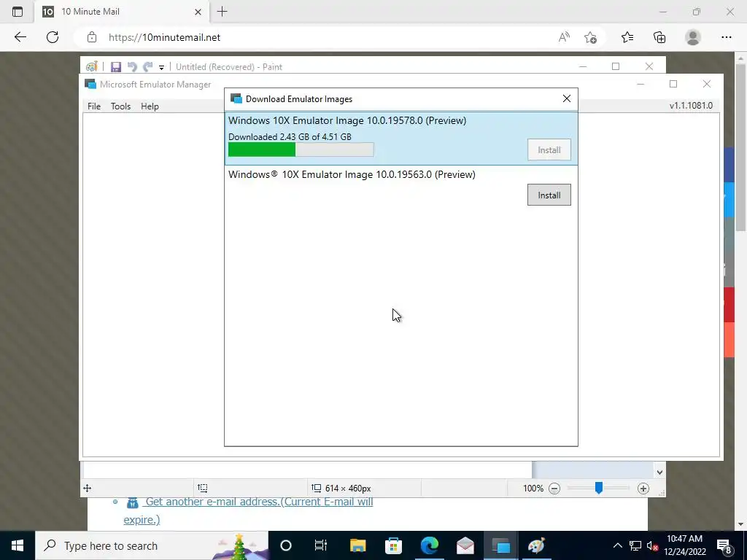Show hidden system tray icons
Screen dimensions: 747x560
click(x=617, y=545)
